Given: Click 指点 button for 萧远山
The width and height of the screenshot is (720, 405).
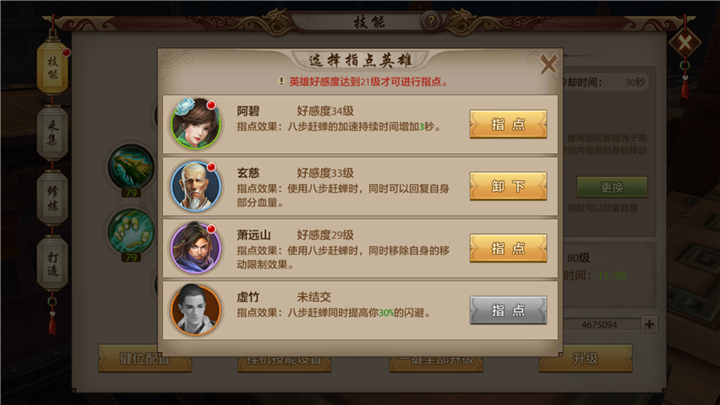Looking at the screenshot, I should click(x=508, y=248).
